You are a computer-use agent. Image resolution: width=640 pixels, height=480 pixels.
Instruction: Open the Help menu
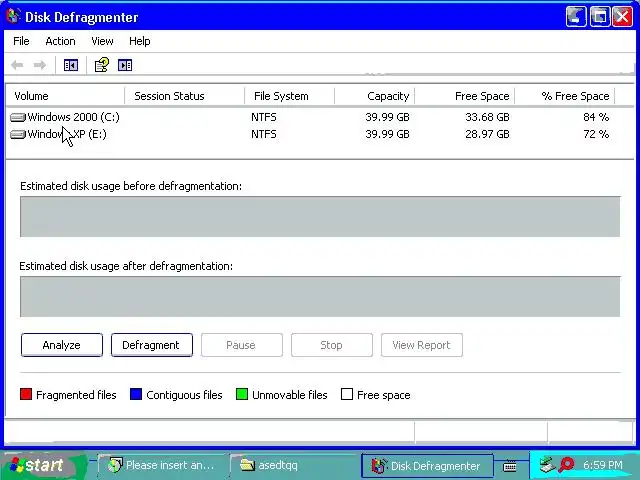click(140, 41)
